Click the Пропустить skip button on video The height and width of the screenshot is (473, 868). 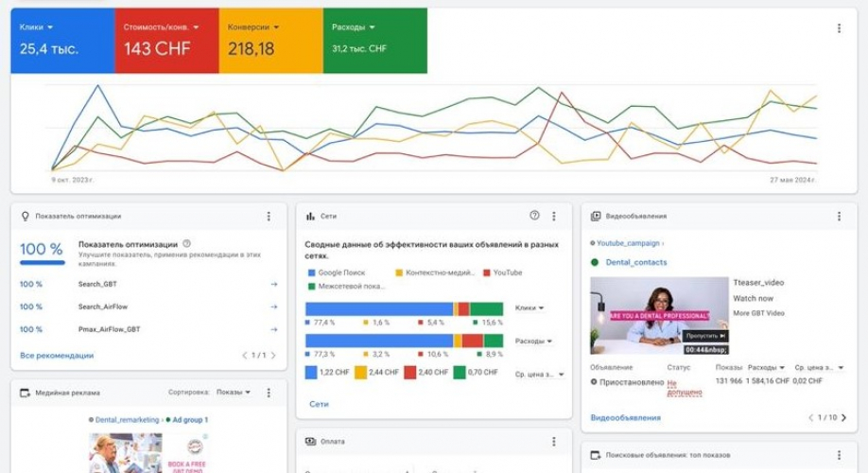tap(704, 336)
